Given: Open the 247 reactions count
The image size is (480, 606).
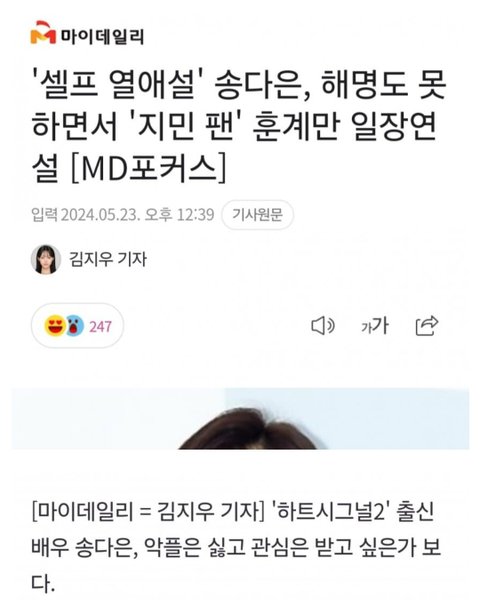Looking at the screenshot, I should click(x=100, y=327).
